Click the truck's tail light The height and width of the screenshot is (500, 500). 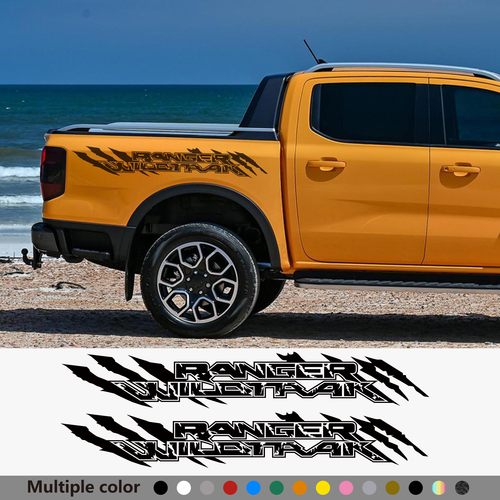53,173
